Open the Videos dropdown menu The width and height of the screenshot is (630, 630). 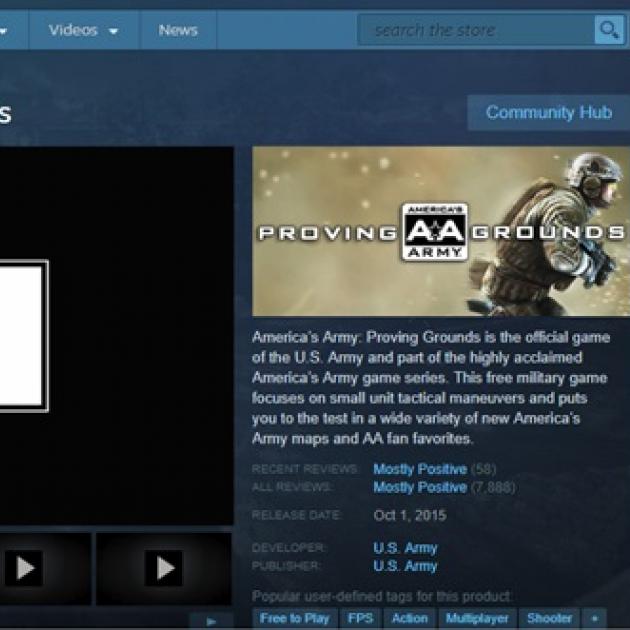pyautogui.click(x=83, y=30)
